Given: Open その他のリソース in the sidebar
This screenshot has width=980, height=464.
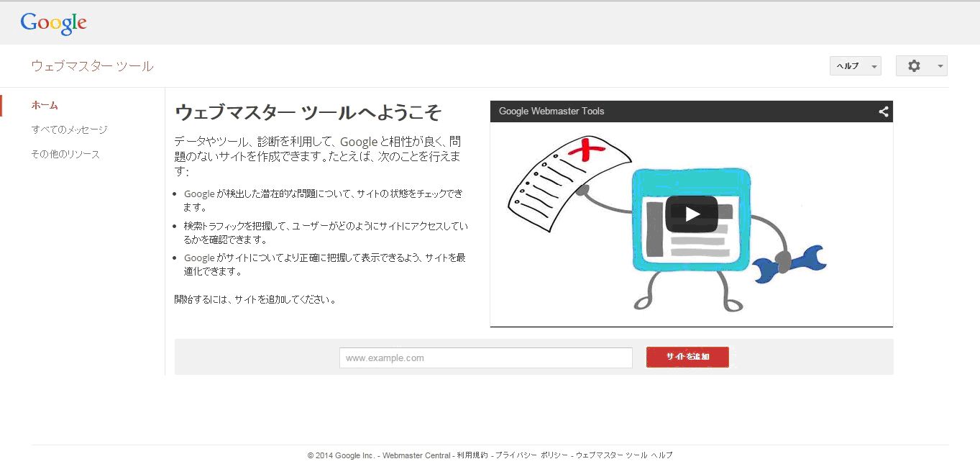Looking at the screenshot, I should (65, 154).
